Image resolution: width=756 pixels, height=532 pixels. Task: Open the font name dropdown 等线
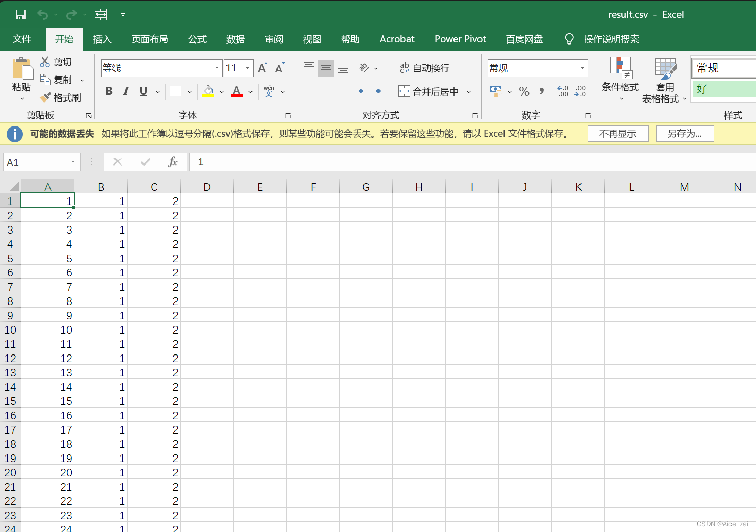pos(217,68)
